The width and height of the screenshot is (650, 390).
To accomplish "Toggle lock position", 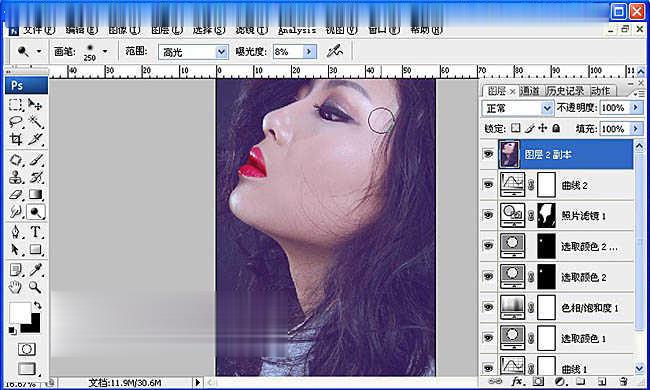I will [543, 128].
